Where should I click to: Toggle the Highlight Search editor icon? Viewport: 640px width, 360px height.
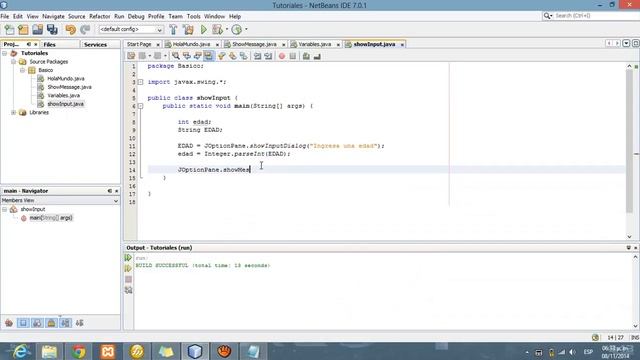point(209,56)
